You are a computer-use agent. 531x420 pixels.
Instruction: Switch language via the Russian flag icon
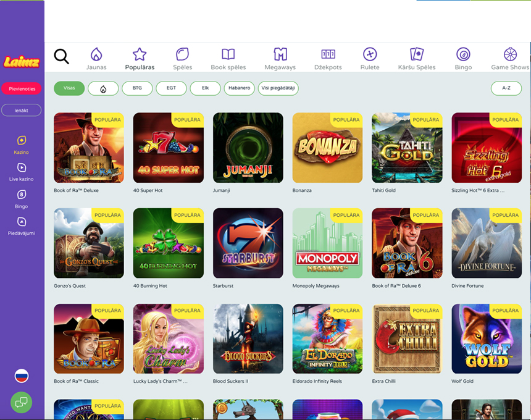click(x=22, y=376)
